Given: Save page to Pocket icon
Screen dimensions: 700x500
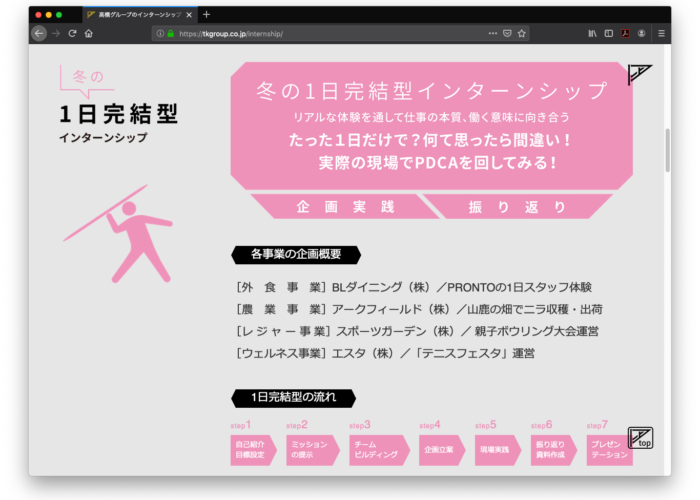Looking at the screenshot, I should [x=507, y=33].
